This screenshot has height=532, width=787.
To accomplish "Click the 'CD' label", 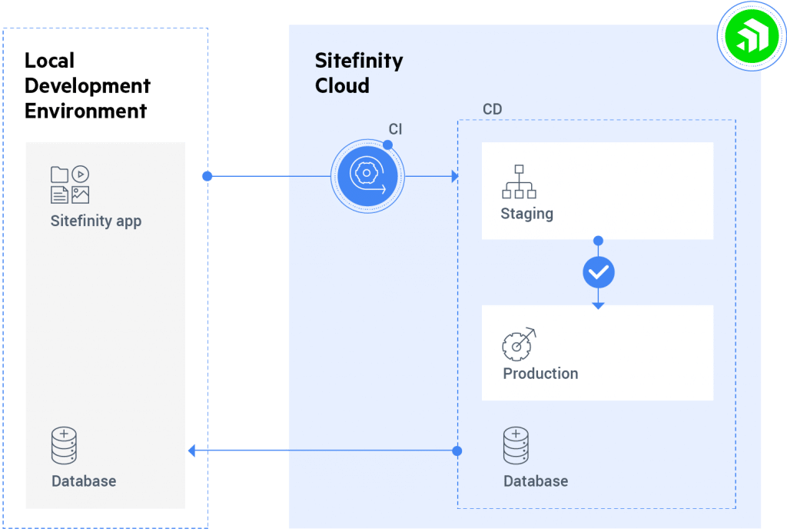I will [x=493, y=109].
